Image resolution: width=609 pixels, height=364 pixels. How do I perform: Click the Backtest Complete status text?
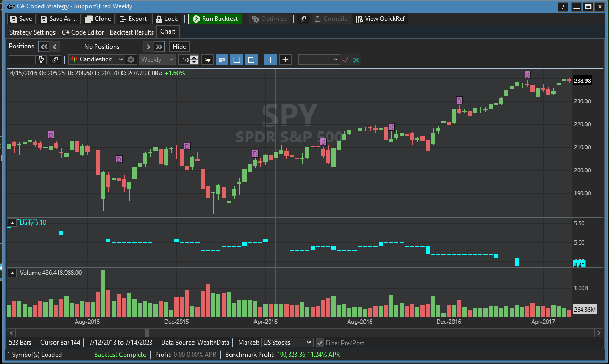(120, 354)
